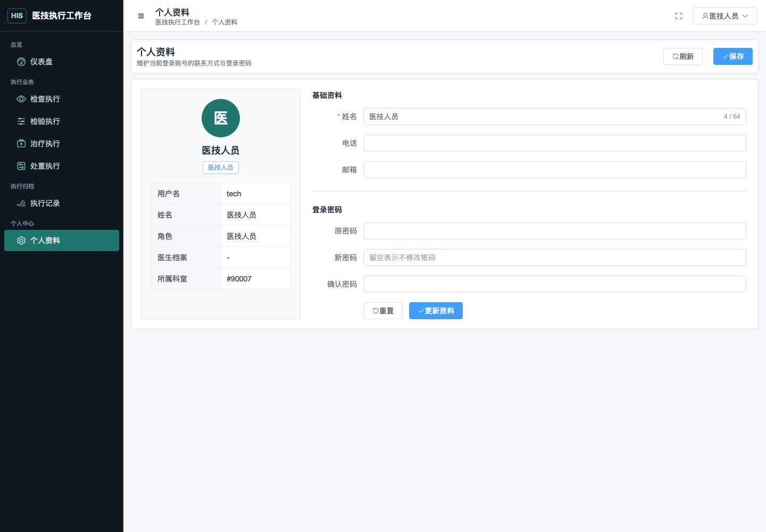Click the 医技人员 role tag

[x=221, y=168]
